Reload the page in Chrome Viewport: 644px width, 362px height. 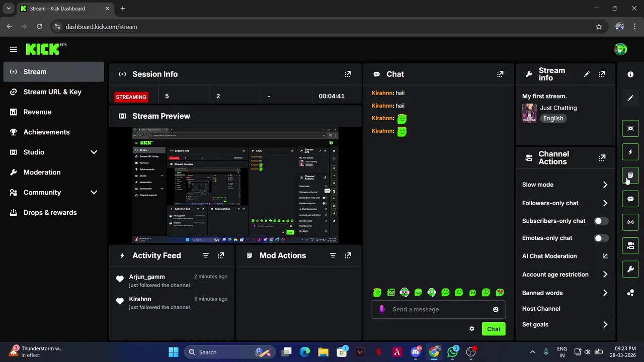39,27
